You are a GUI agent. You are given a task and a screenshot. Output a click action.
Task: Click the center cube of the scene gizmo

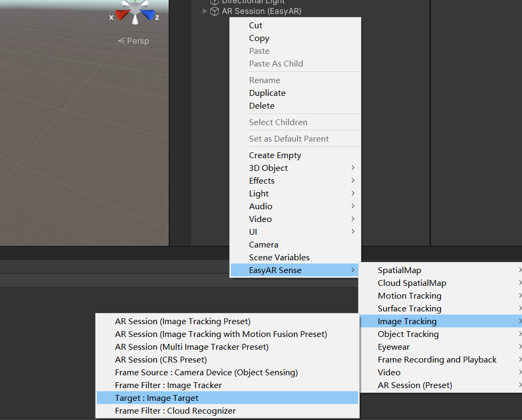pos(134,7)
